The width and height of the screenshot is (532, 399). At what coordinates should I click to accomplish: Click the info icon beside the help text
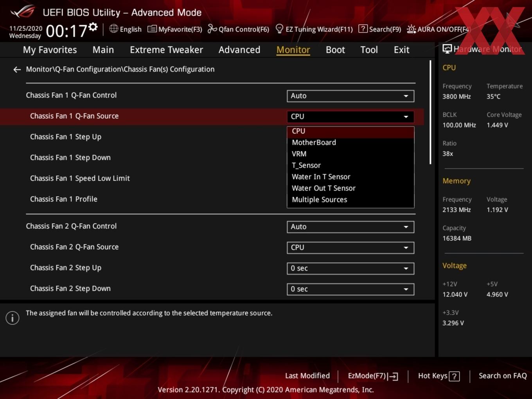pyautogui.click(x=13, y=318)
